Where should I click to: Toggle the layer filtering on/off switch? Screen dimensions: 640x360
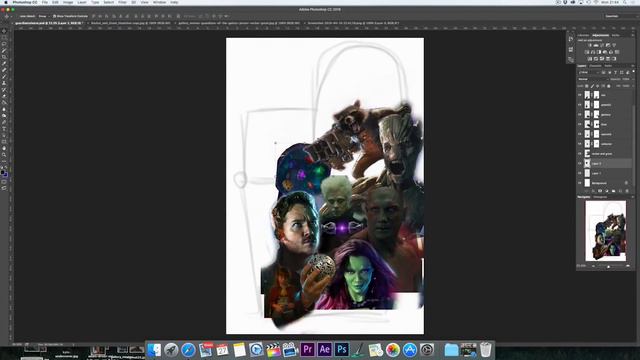(633, 71)
